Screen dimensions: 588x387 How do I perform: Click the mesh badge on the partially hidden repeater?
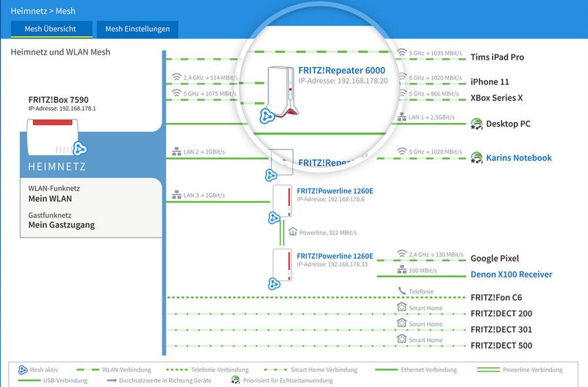270,175
